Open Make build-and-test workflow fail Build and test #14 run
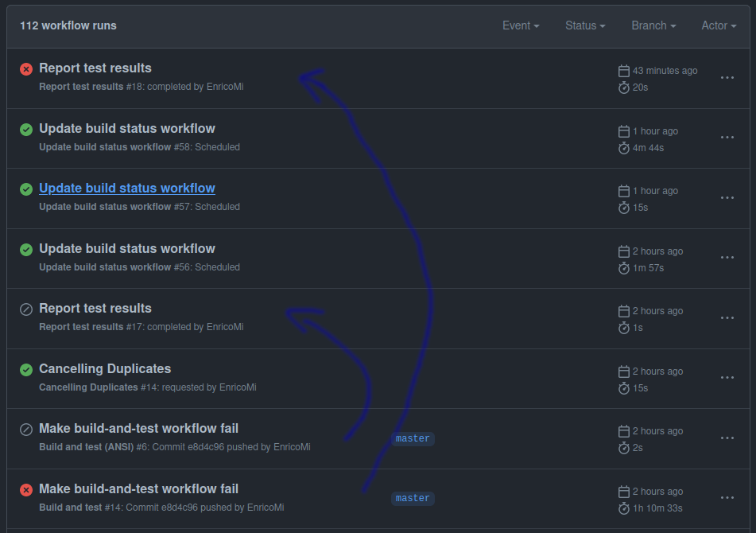 click(x=138, y=488)
